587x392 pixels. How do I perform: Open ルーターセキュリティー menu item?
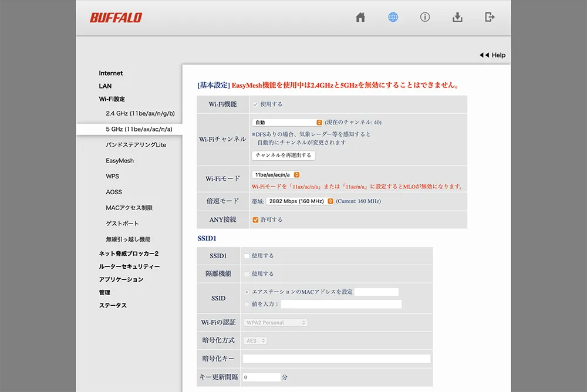(x=130, y=266)
